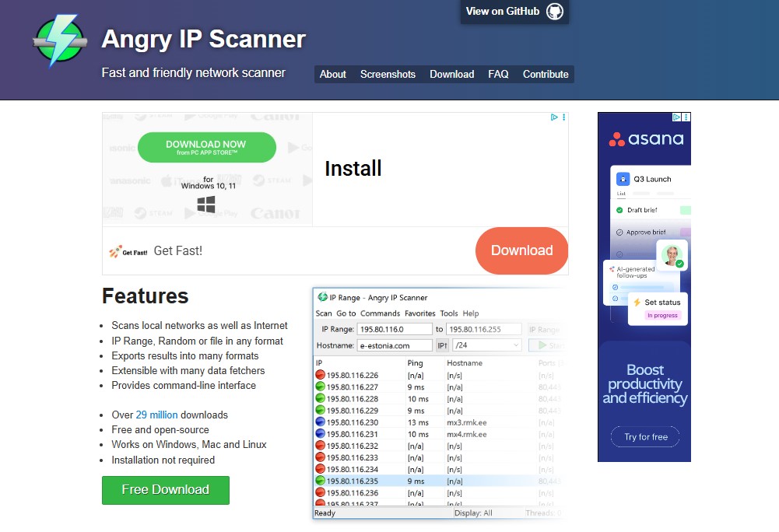The image size is (779, 532).
Task: Open Go to menu in the screenshot
Action: coord(346,313)
